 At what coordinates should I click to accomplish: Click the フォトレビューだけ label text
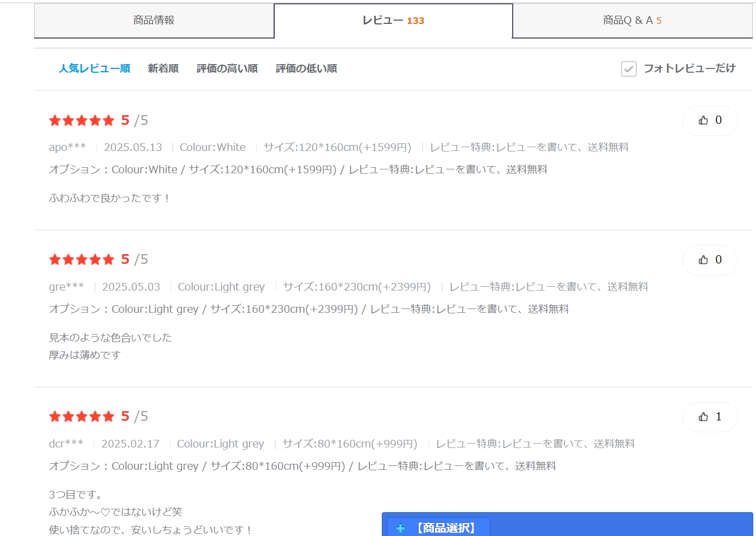click(689, 68)
